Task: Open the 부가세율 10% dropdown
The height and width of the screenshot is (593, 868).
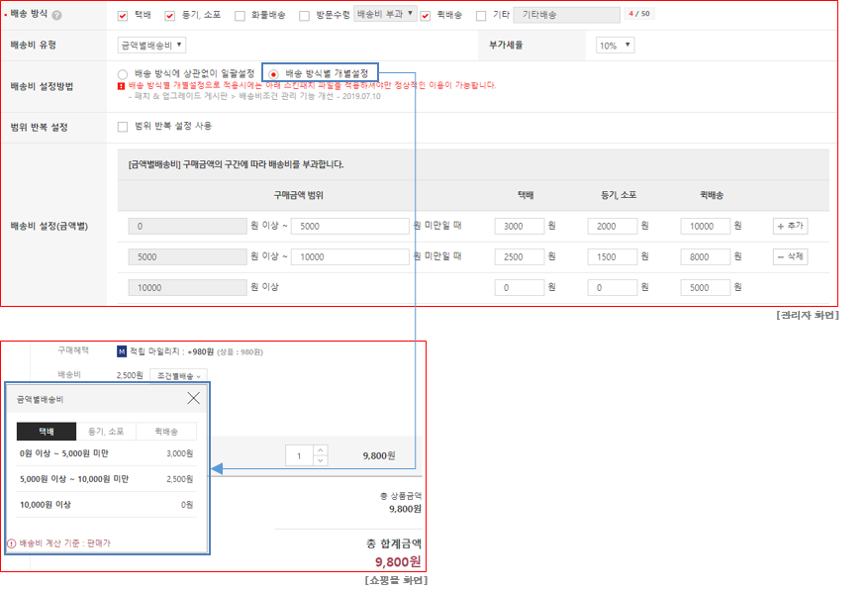Action: [615, 46]
